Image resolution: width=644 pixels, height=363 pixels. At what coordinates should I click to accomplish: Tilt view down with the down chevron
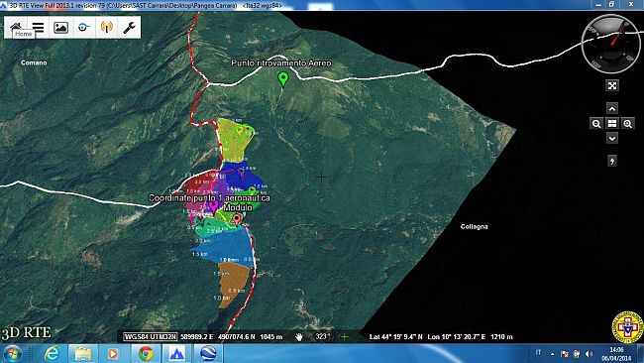[612, 138]
